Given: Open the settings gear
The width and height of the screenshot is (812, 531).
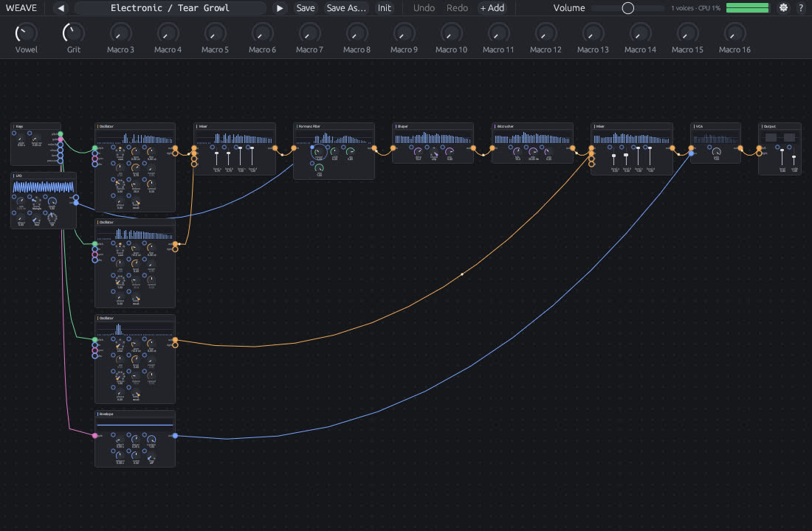Looking at the screenshot, I should [783, 8].
